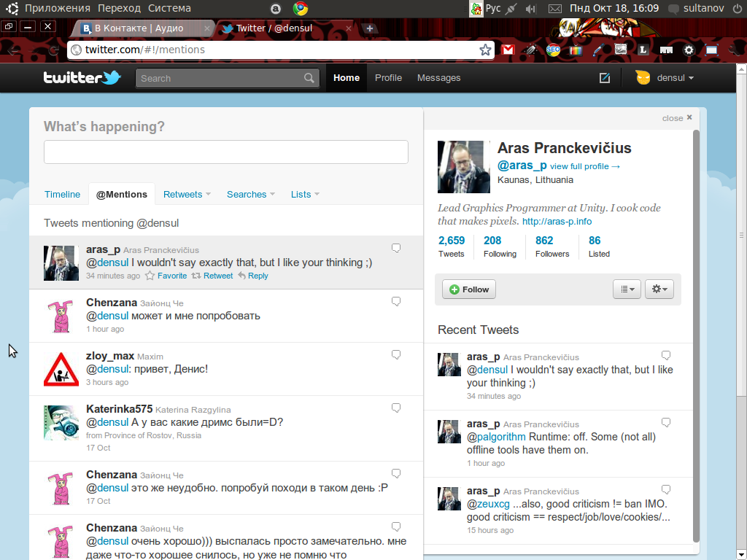
Task: Open a new browser tab
Action: point(370,28)
